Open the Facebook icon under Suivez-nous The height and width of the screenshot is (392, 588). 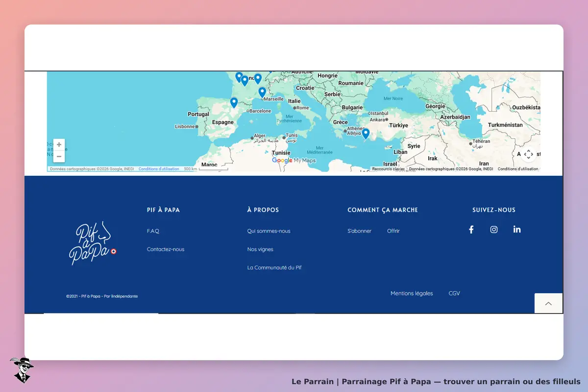(471, 229)
